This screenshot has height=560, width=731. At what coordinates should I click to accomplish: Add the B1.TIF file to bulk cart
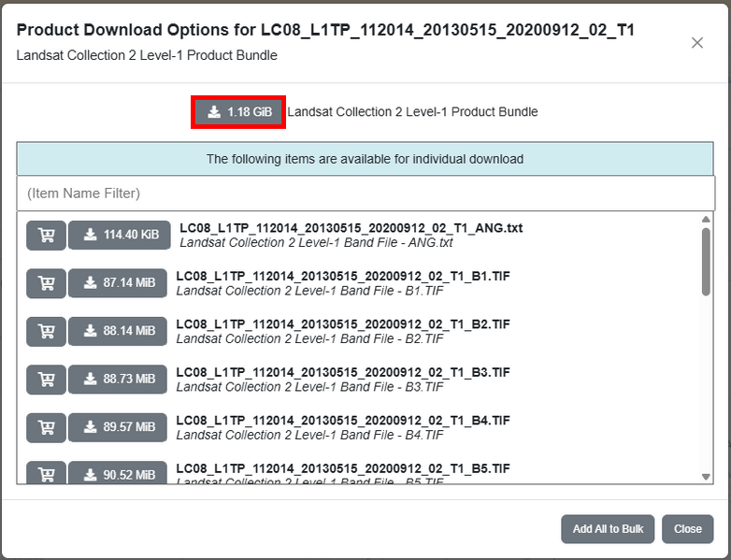coord(46,283)
